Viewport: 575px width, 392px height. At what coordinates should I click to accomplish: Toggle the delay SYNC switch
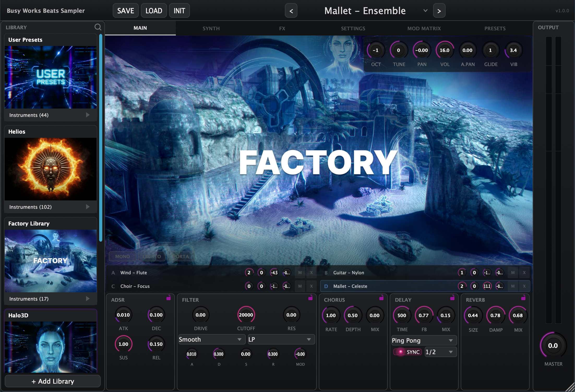pos(408,352)
